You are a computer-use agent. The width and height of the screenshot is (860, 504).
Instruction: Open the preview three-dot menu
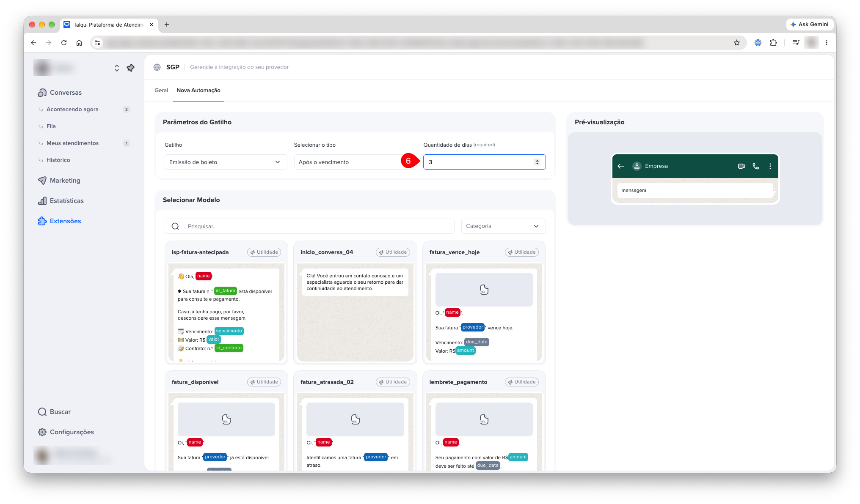point(770,166)
